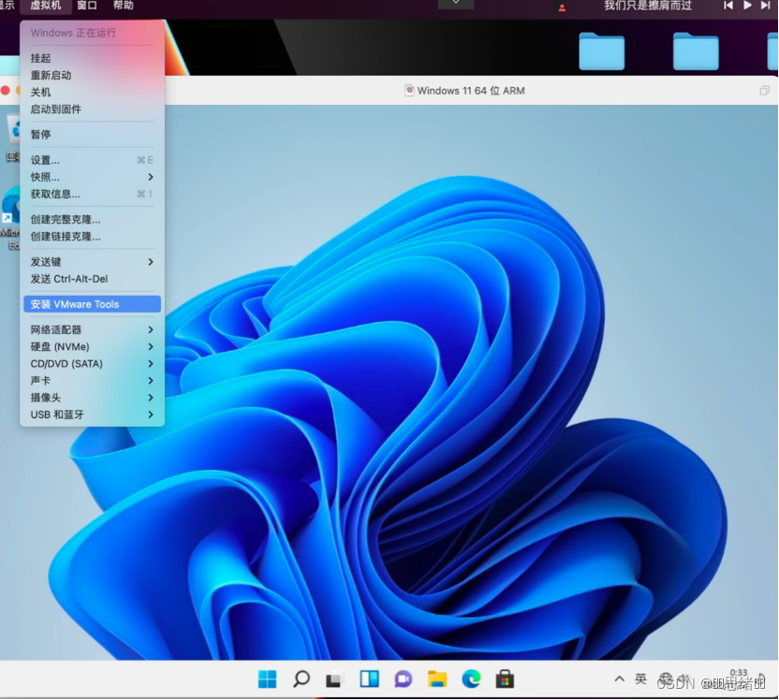Switch the 英 input language indicator
Viewport: 779px width, 700px height.
pyautogui.click(x=640, y=678)
